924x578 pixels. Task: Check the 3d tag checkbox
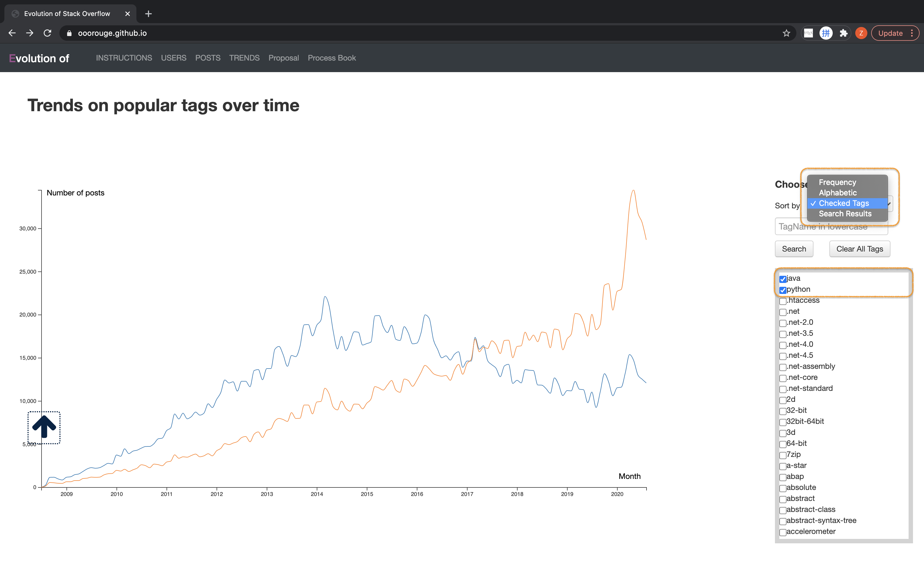pos(783,433)
